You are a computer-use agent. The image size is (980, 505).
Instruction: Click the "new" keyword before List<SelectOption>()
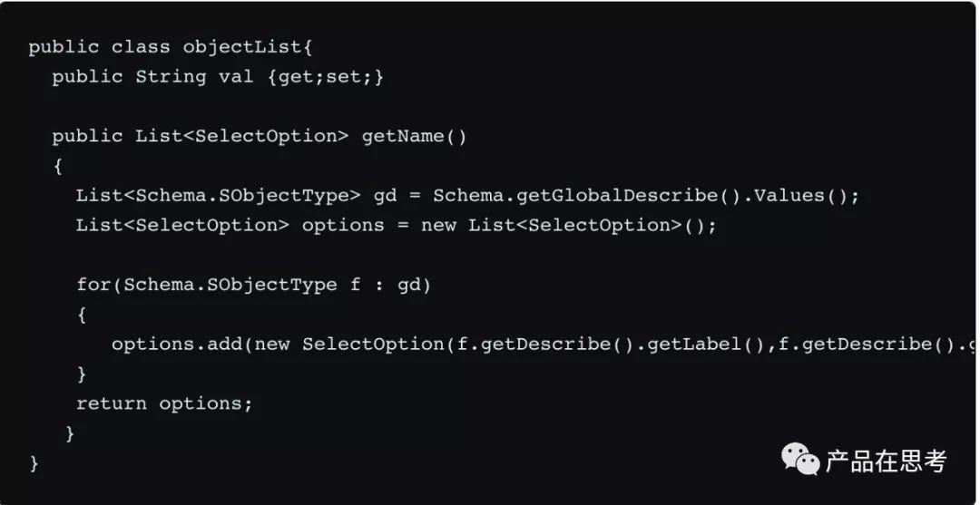click(438, 225)
